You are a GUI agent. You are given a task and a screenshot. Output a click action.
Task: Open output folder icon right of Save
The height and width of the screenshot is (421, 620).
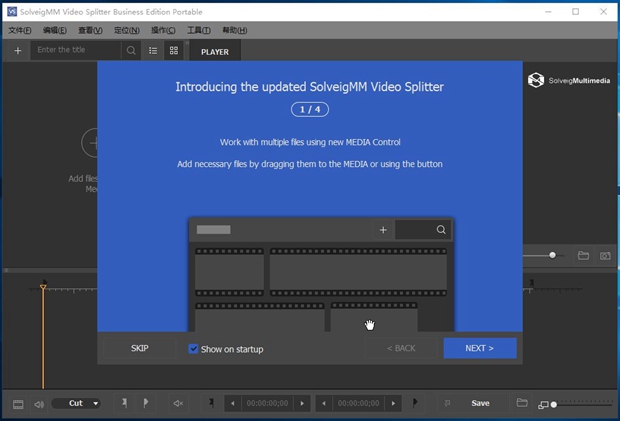coord(522,402)
